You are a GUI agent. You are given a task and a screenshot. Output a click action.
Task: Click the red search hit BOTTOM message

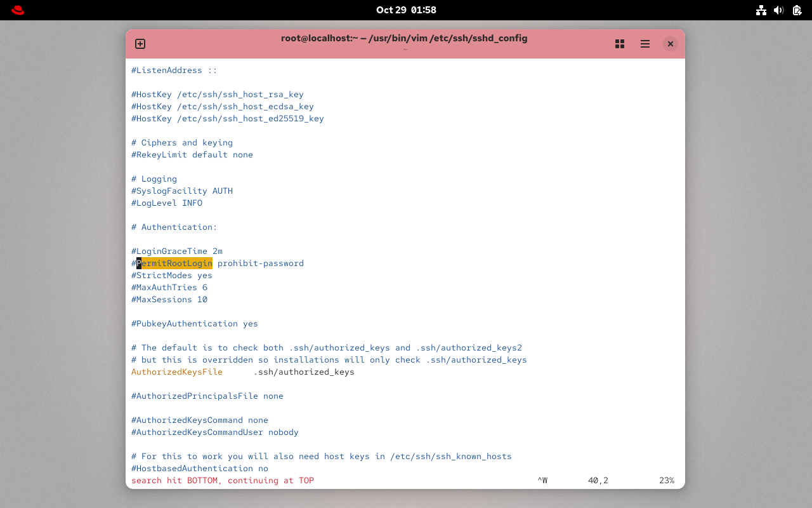(x=223, y=481)
